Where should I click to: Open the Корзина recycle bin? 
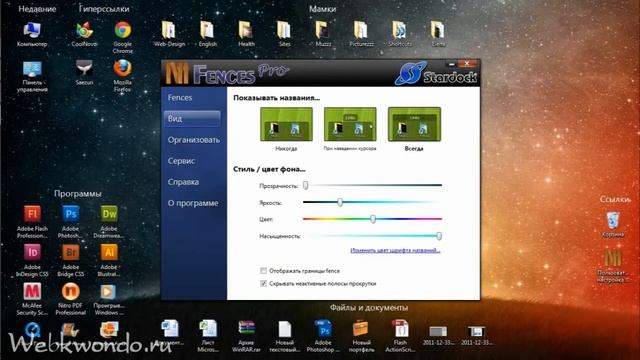click(x=613, y=224)
